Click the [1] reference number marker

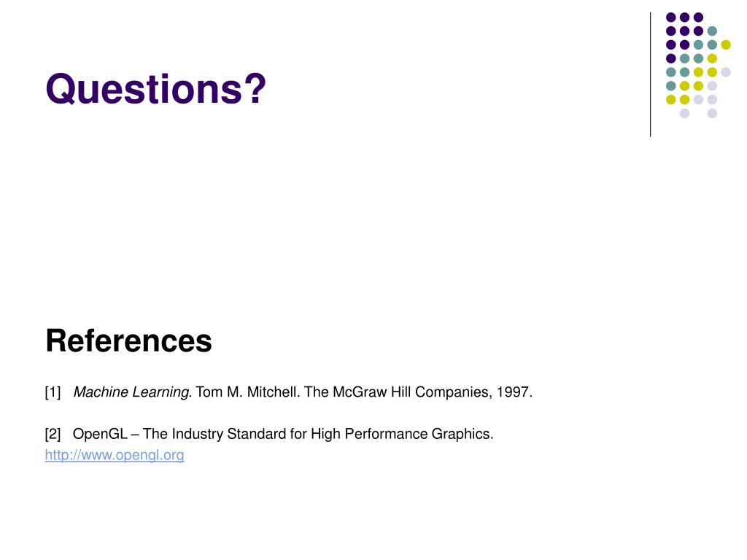tap(53, 392)
